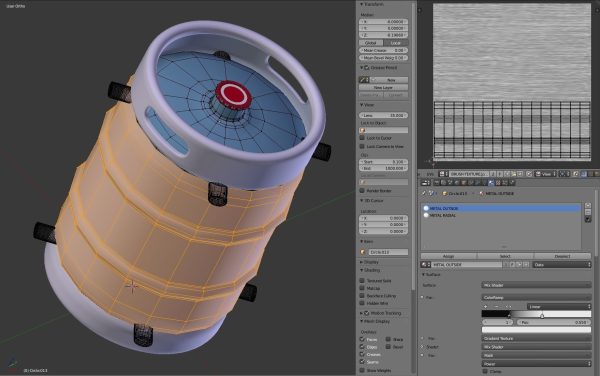Collapse the Transform panel
The height and width of the screenshot is (376, 600).
tap(361, 4)
